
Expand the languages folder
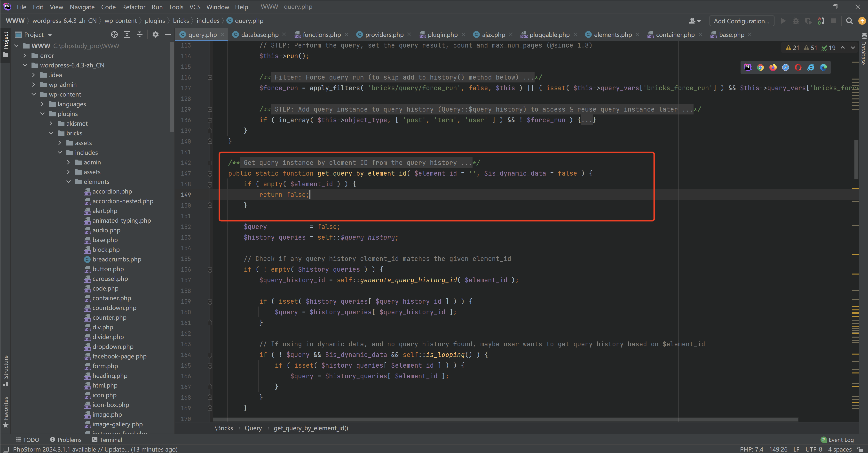[x=42, y=104]
